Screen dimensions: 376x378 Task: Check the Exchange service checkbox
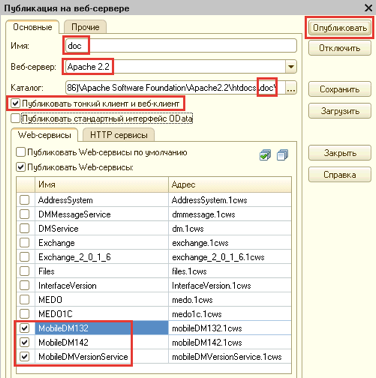click(25, 243)
